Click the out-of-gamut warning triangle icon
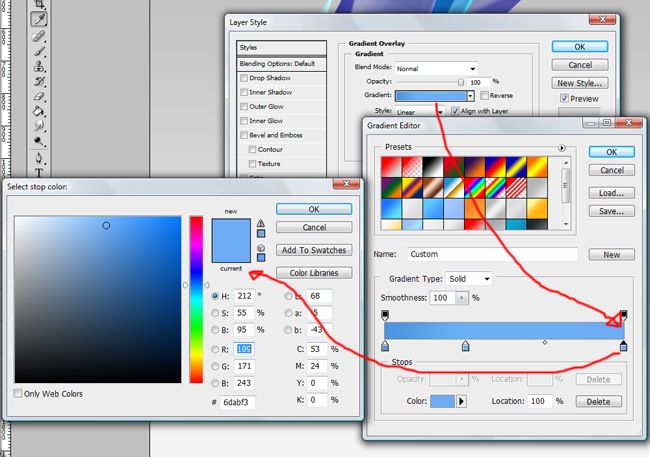Image resolution: width=650 pixels, height=457 pixels. 261,225
